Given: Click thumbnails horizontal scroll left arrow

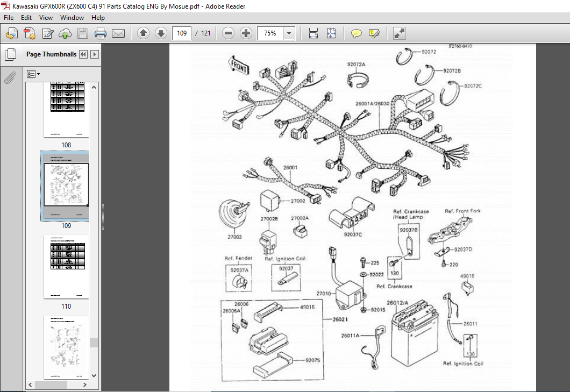Looking at the screenshot, I should pyautogui.click(x=30, y=384).
